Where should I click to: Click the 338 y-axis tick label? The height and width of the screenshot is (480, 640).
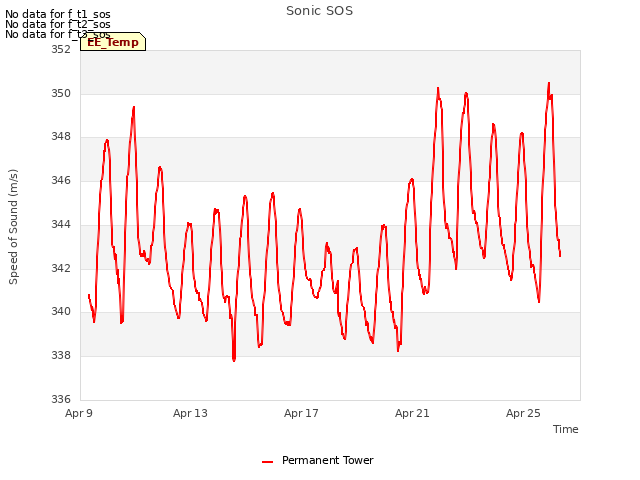point(61,356)
